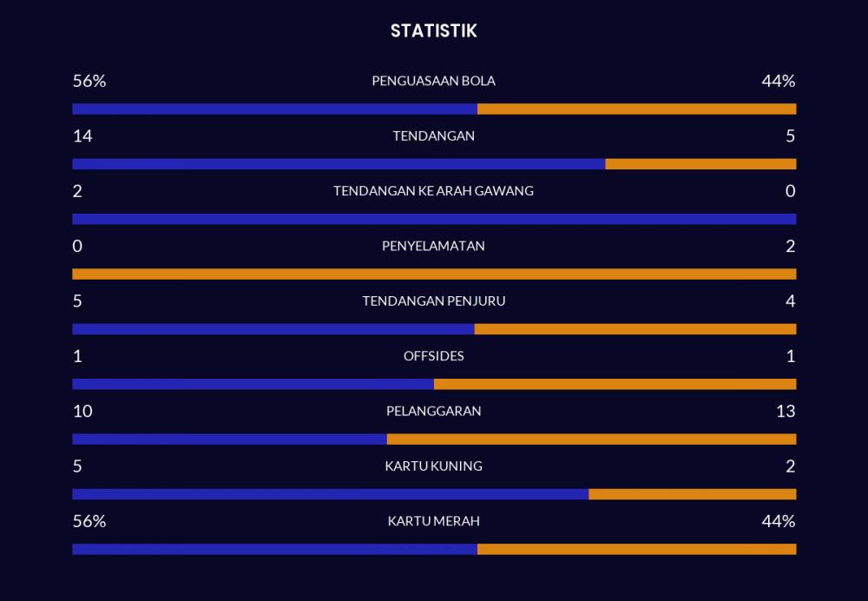The height and width of the screenshot is (601, 868).
Task: Select TENDANGAN KE ARAH GAWANG label
Action: click(x=433, y=191)
